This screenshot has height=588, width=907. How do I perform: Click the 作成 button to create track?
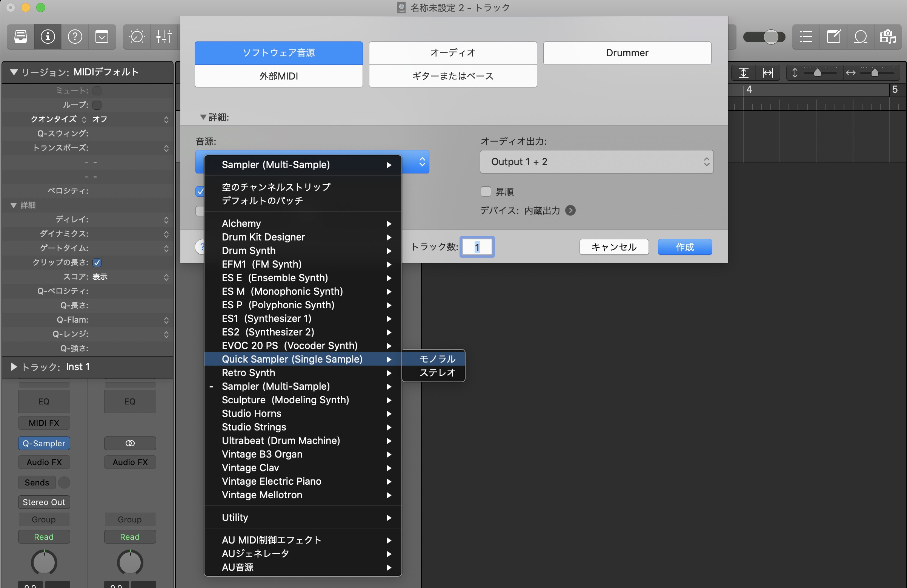click(x=685, y=247)
